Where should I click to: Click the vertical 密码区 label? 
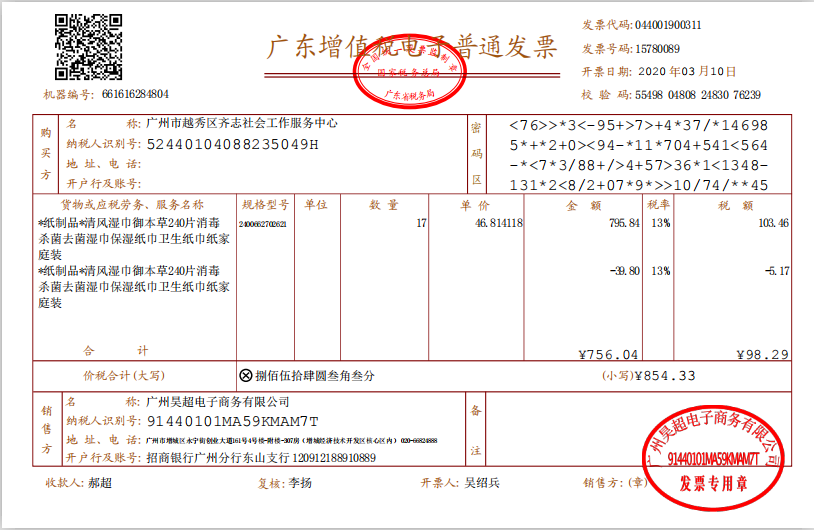pos(477,154)
